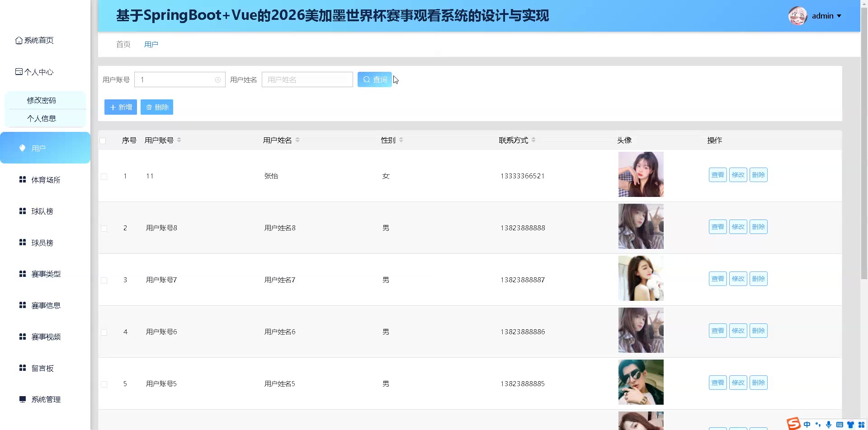Image resolution: width=868 pixels, height=430 pixels.
Task: Click the batch 删除 button beside 新增
Action: pos(157,107)
